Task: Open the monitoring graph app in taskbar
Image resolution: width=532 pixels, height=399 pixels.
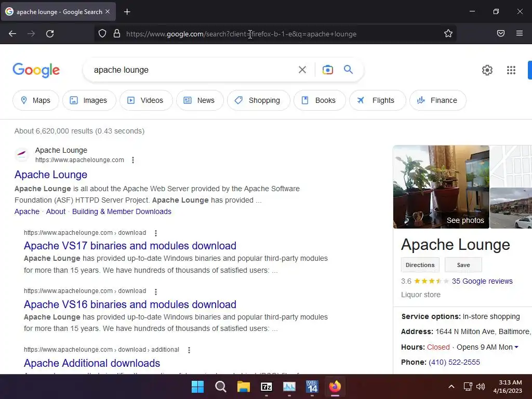Action: [289, 387]
